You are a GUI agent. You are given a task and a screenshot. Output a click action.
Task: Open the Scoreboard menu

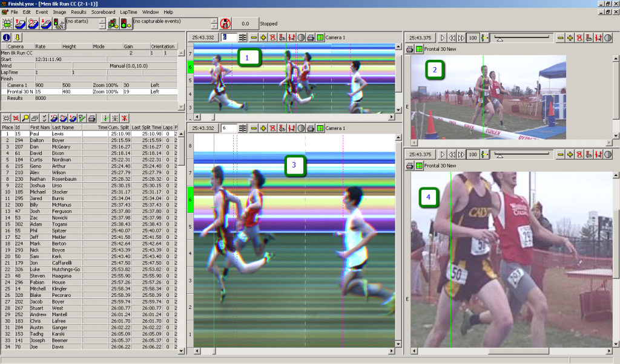(x=104, y=11)
